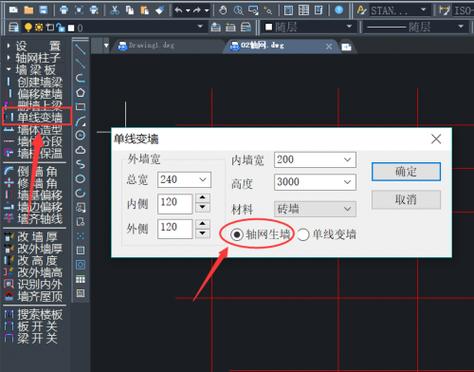Screen dimensions: 474x372
Task: Click the Cut scissors icon
Action: click(x=115, y=10)
